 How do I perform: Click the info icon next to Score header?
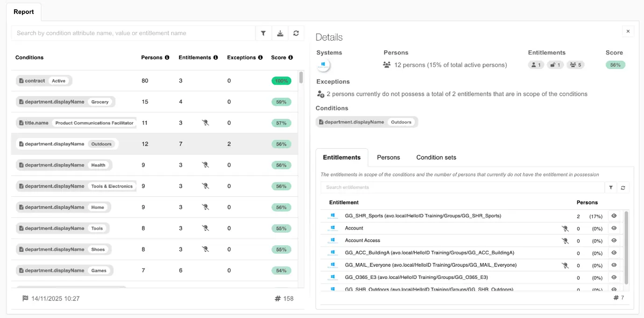(290, 58)
